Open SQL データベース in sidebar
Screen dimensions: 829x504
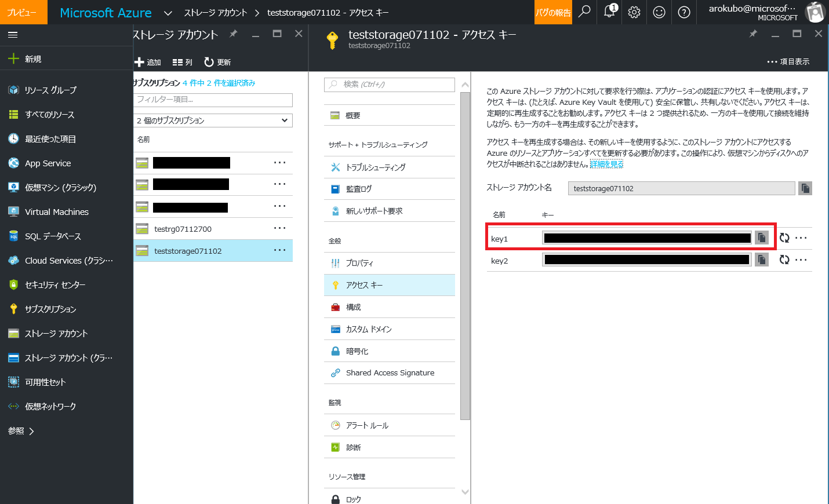click(x=67, y=236)
